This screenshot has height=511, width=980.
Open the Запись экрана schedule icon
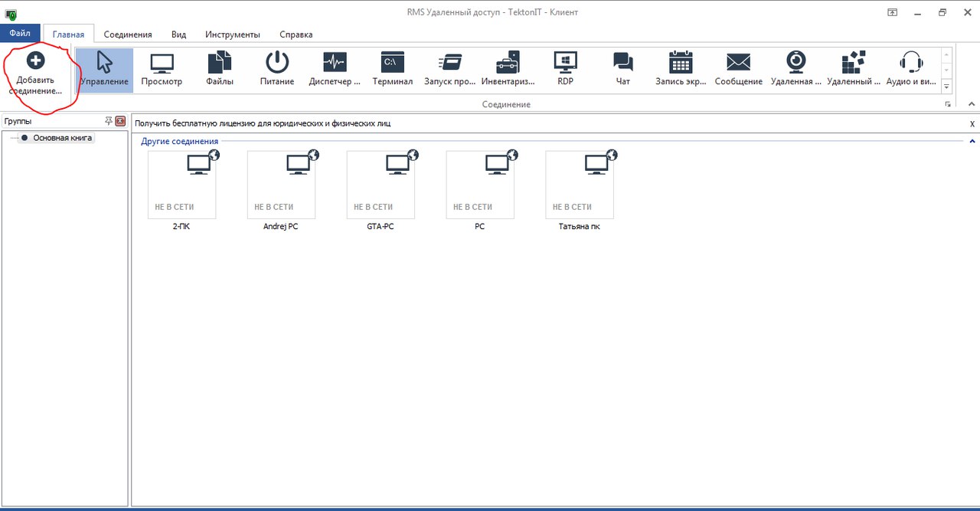[680, 64]
